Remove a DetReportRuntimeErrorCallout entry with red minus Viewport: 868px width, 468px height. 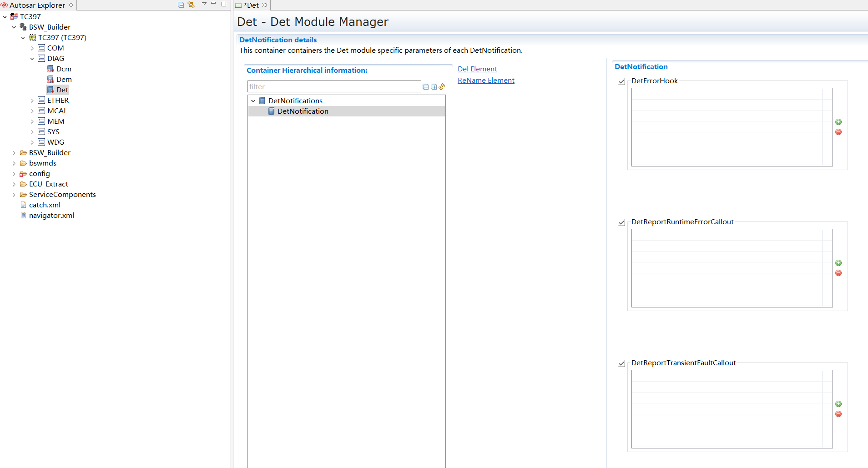pyautogui.click(x=838, y=273)
